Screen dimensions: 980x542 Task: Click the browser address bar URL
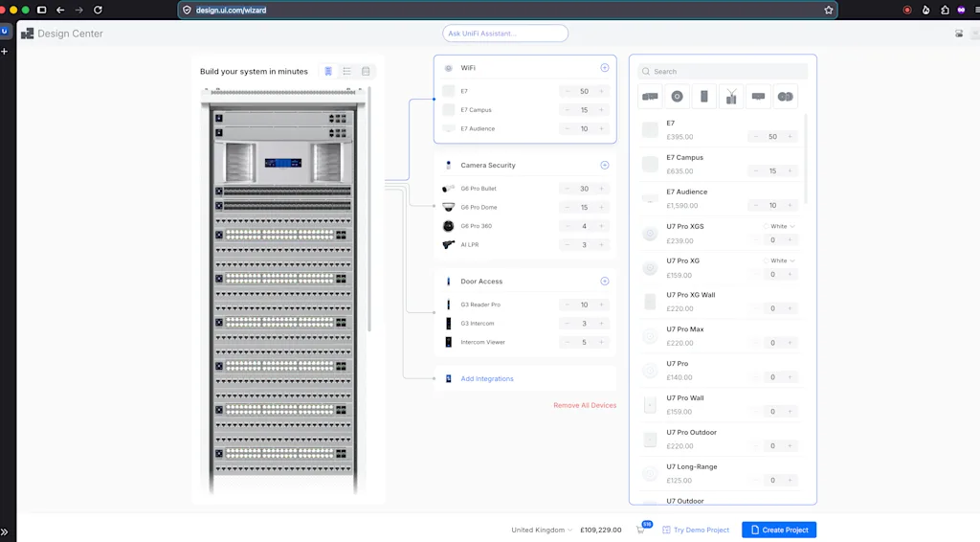(232, 10)
